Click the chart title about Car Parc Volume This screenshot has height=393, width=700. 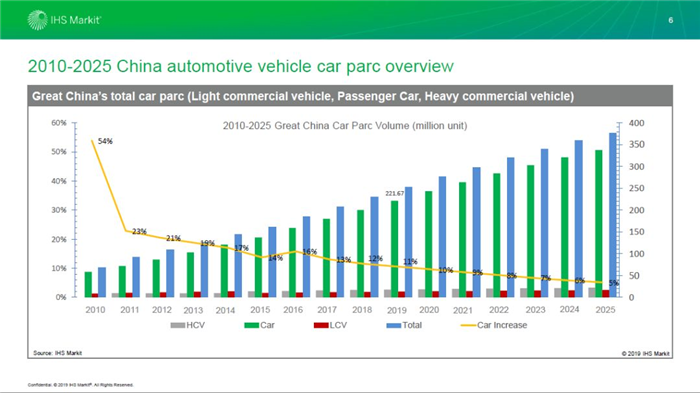345,126
